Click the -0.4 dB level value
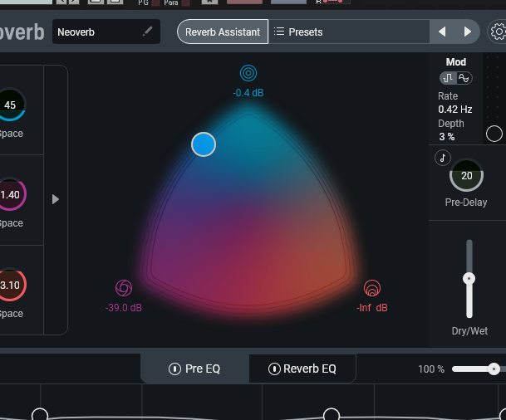The width and height of the screenshot is (506, 420). (248, 93)
